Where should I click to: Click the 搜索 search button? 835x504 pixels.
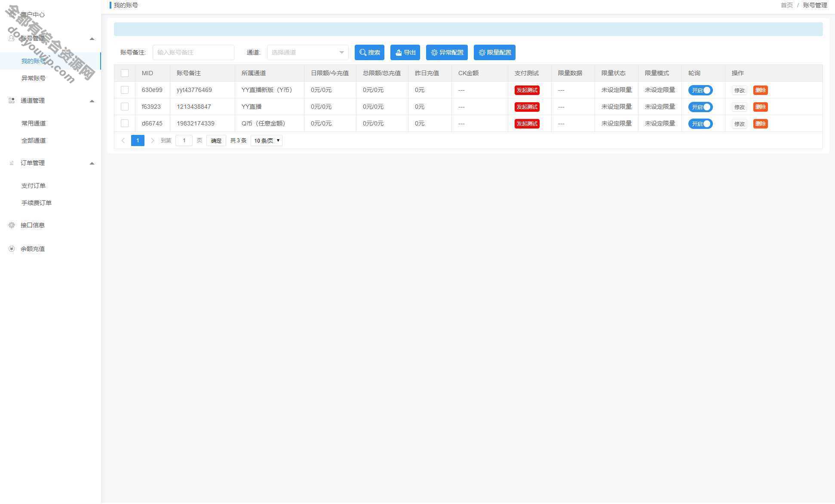point(369,52)
